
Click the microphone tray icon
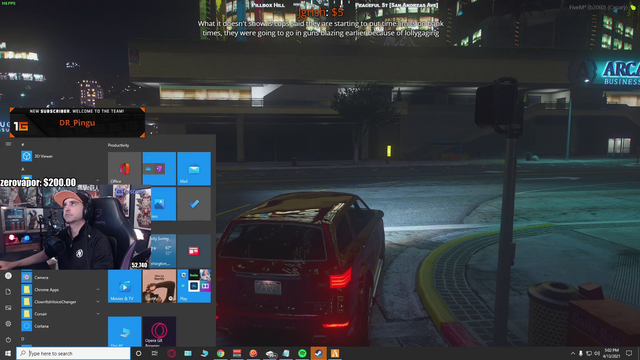point(581,353)
